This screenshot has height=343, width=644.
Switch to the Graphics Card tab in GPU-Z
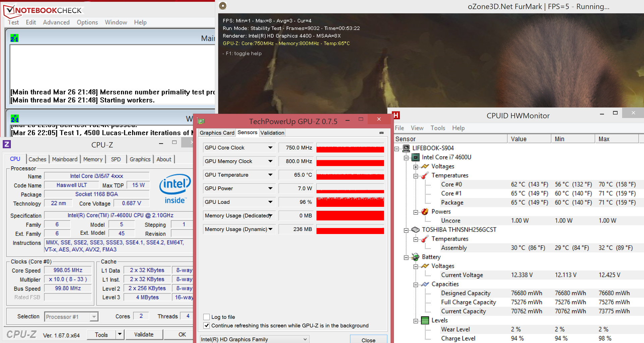tap(217, 133)
